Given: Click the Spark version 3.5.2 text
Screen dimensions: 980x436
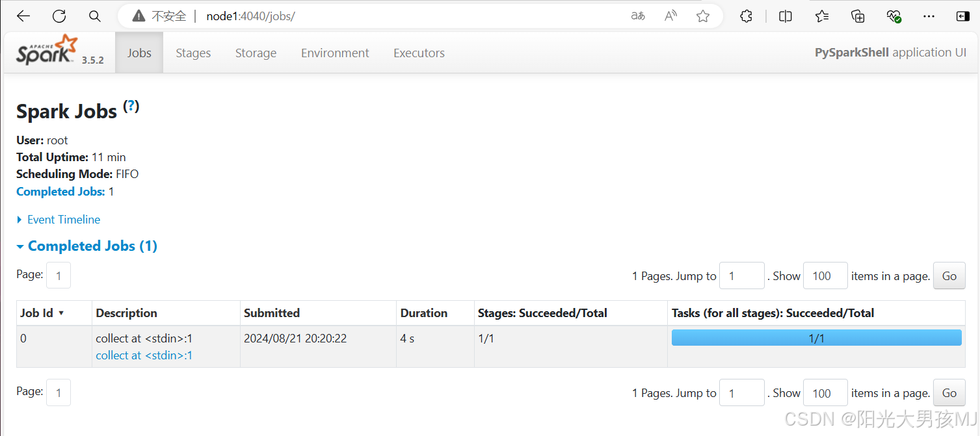Looking at the screenshot, I should pyautogui.click(x=93, y=60).
